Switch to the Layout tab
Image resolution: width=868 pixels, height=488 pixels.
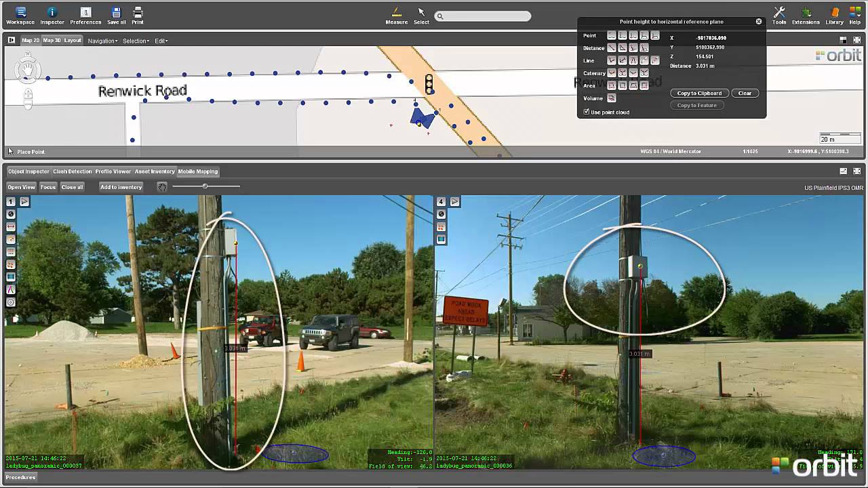click(73, 40)
